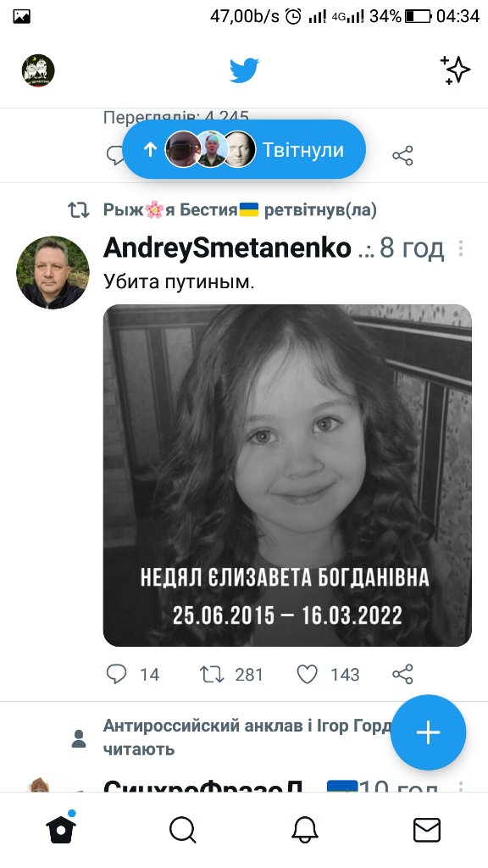Compose a new tweet with plus button
The image size is (488, 868).
[x=428, y=732]
